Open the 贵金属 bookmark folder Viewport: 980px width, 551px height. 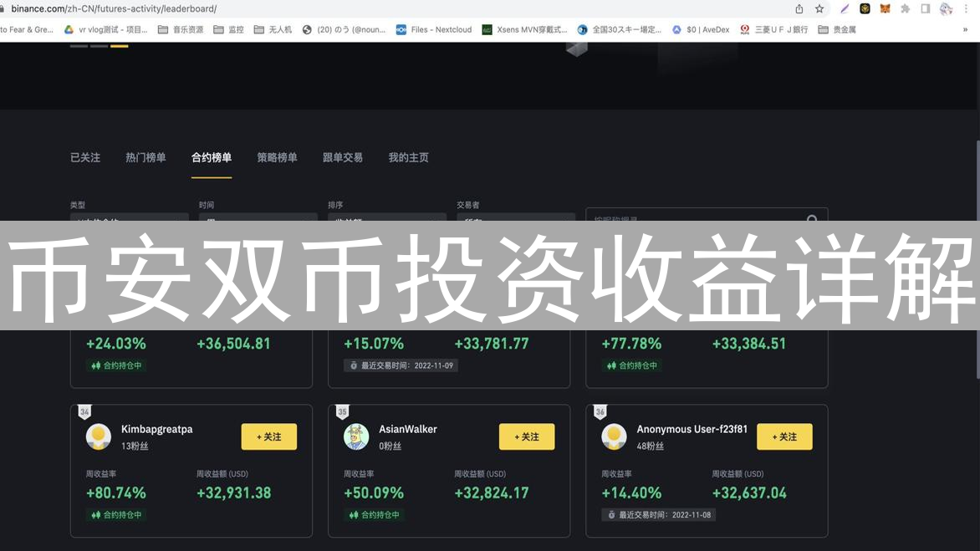(x=837, y=29)
